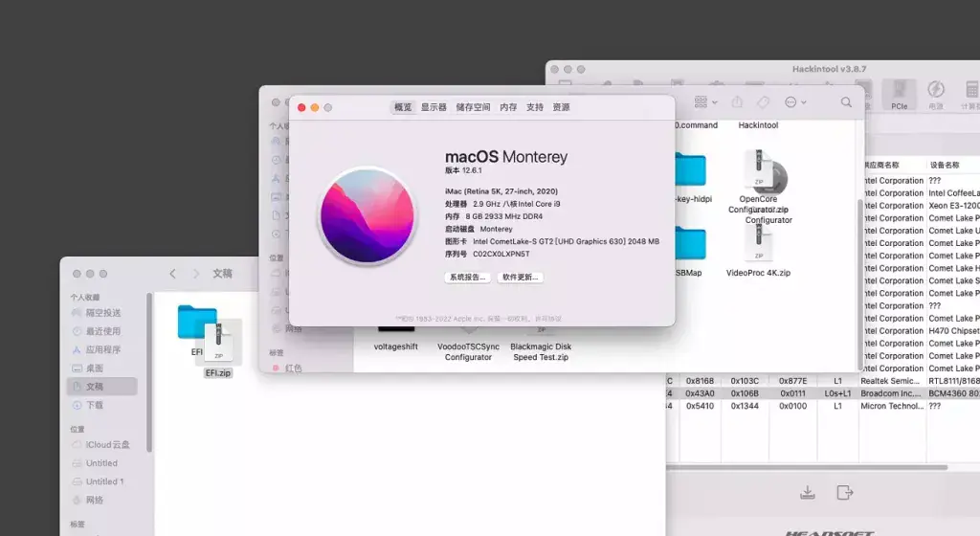Click the import icon at Hackintool bottom
This screenshot has height=536, width=980.
click(808, 492)
